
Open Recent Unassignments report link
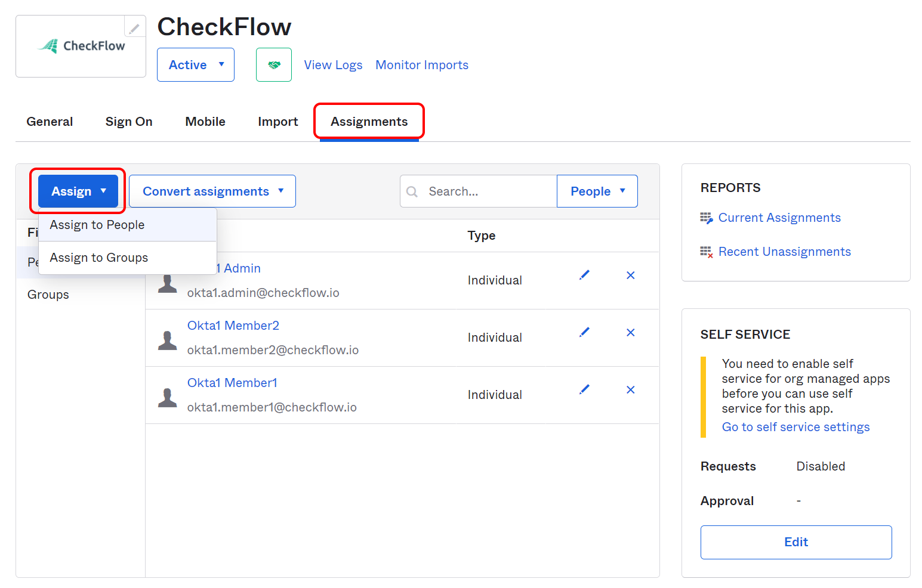[x=785, y=252]
